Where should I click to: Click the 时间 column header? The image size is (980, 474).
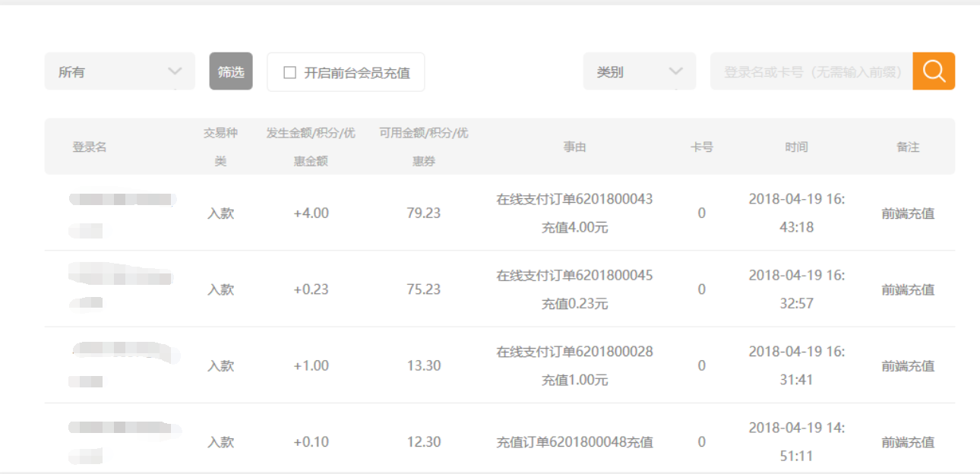[796, 147]
